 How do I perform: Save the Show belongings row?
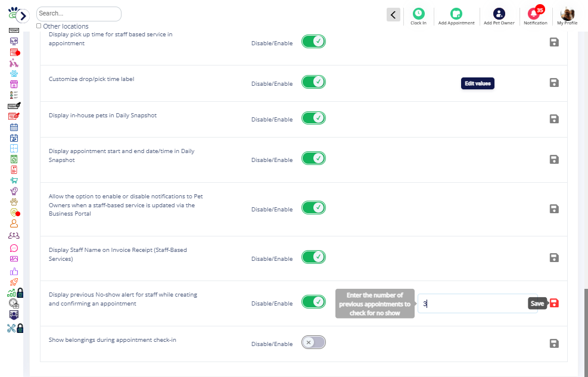[x=554, y=343]
